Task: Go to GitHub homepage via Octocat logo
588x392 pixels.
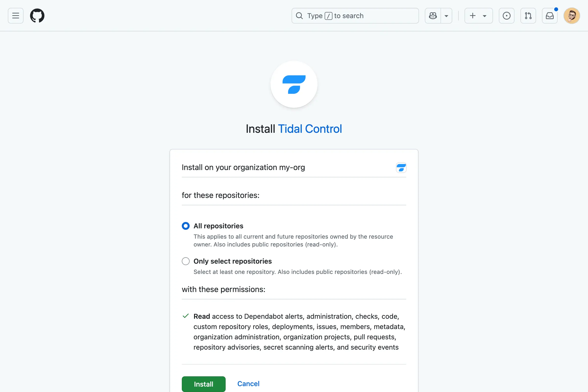Action: 37,16
